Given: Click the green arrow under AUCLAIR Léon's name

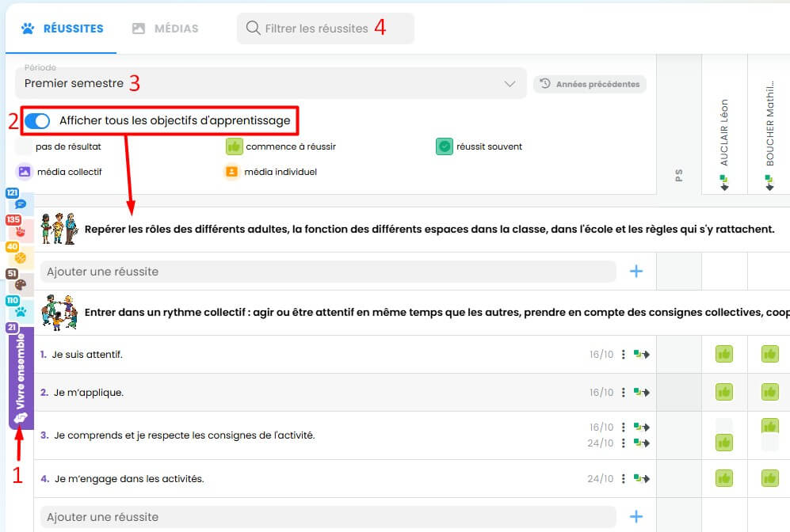Looking at the screenshot, I should point(724,184).
